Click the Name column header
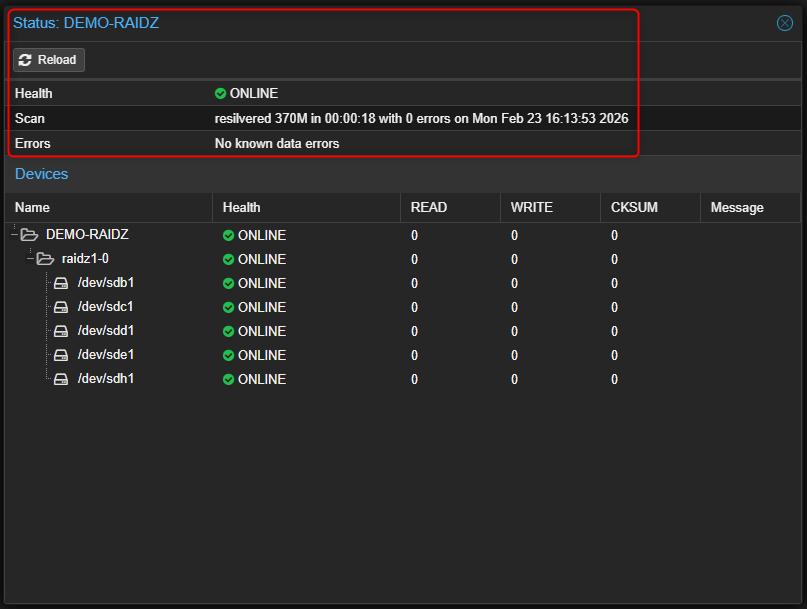This screenshot has width=807, height=609. click(32, 207)
